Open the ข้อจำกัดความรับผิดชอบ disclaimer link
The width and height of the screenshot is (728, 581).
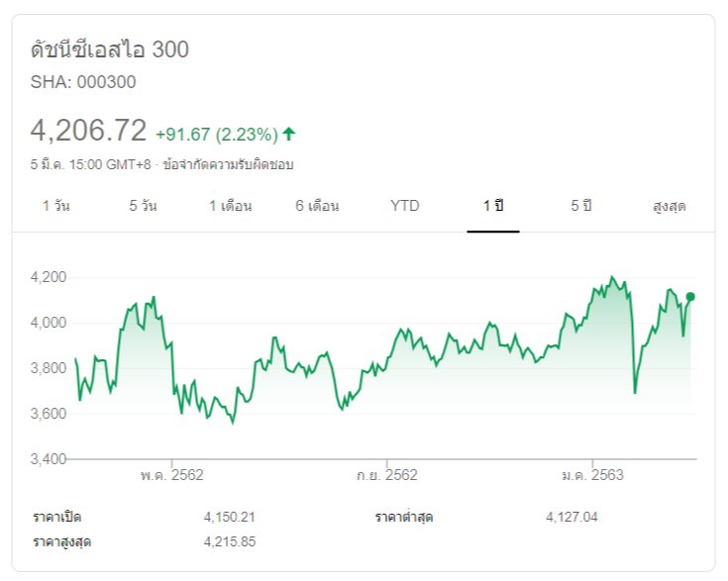[x=228, y=164]
